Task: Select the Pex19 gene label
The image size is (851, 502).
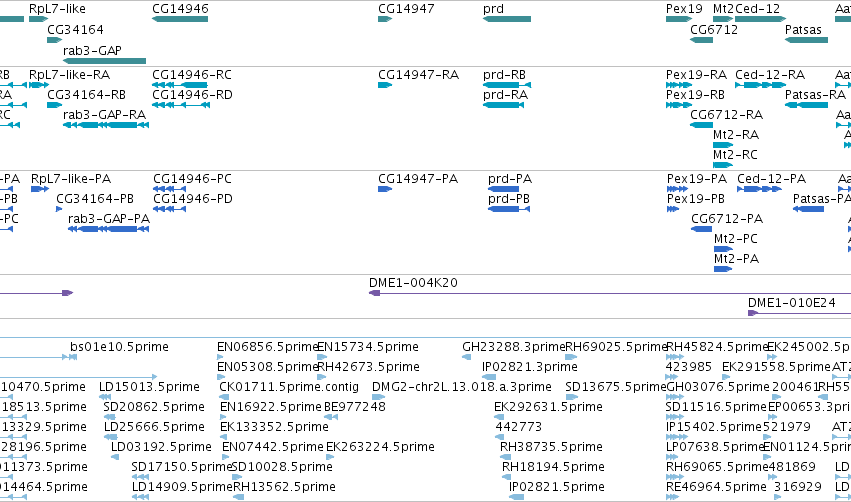Action: point(684,9)
